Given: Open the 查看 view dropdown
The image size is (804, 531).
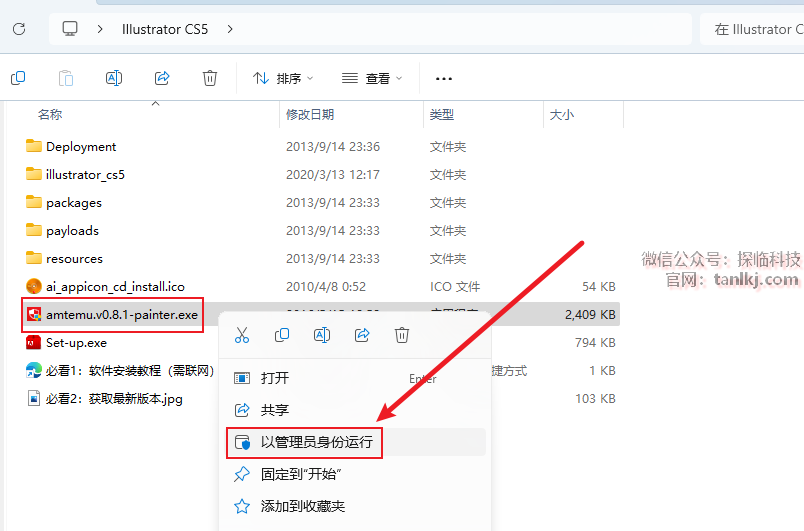Looking at the screenshot, I should 372,78.
